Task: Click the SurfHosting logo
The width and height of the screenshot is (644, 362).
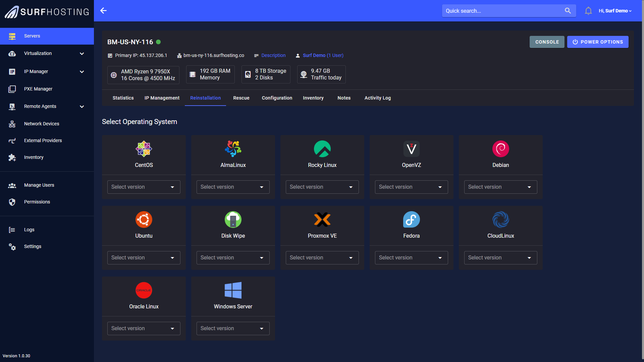Action: point(47,12)
